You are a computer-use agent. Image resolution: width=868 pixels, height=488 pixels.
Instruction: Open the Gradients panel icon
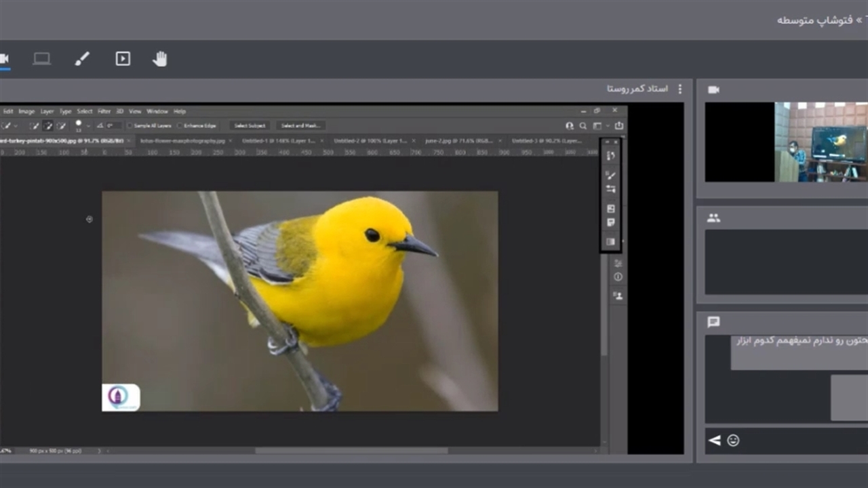coord(610,242)
